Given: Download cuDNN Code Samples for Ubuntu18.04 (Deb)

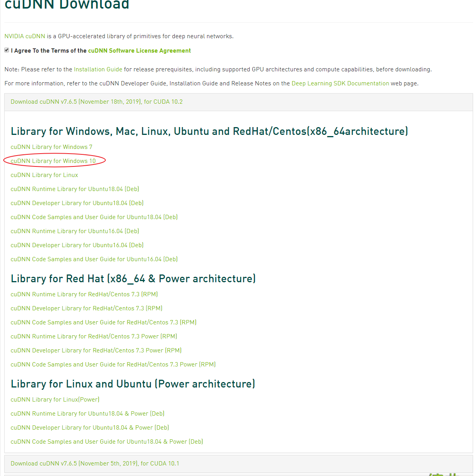Looking at the screenshot, I should pos(94,217).
